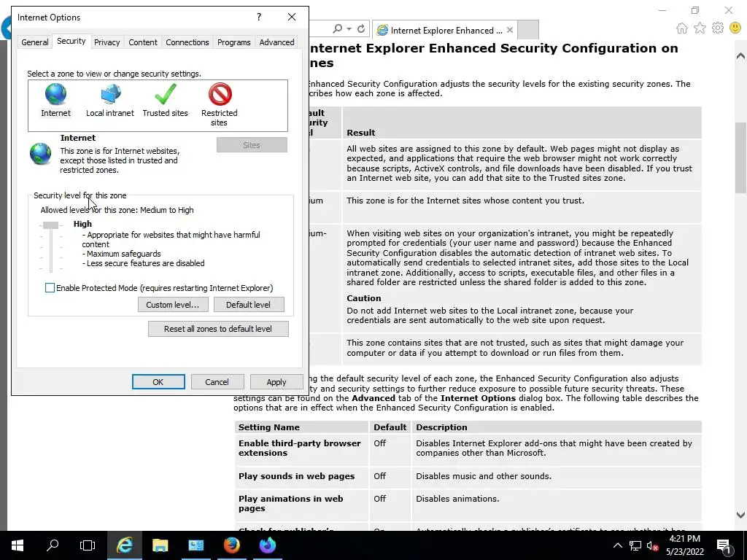Click the Custom level button
This screenshot has width=747, height=560.
[x=173, y=305]
